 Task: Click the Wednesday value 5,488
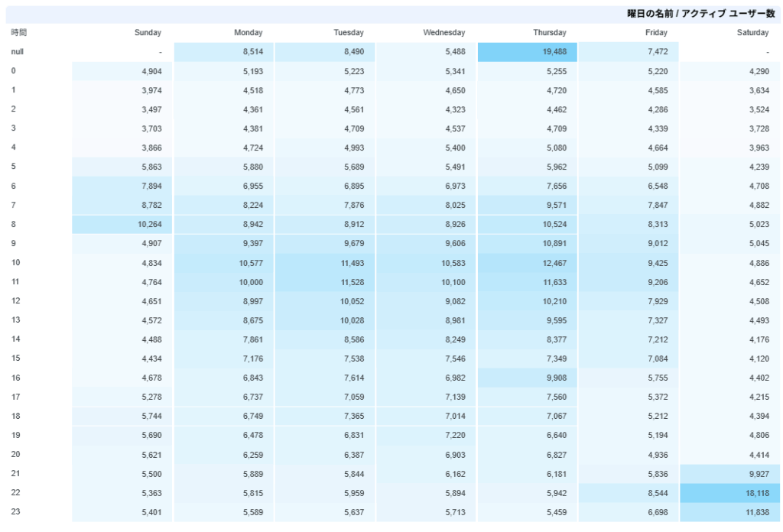pos(455,52)
